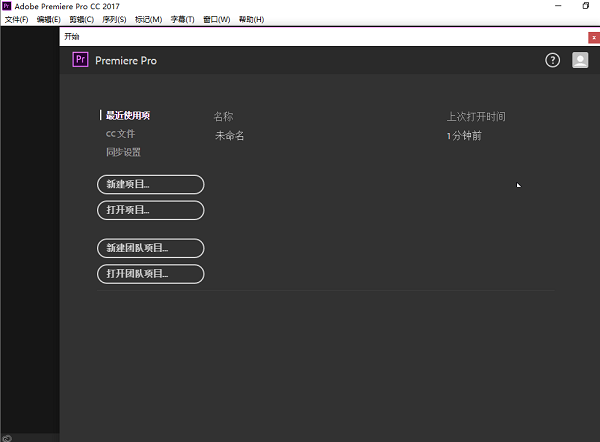
Task: Open the 帮助(H) menu
Action: (x=251, y=20)
